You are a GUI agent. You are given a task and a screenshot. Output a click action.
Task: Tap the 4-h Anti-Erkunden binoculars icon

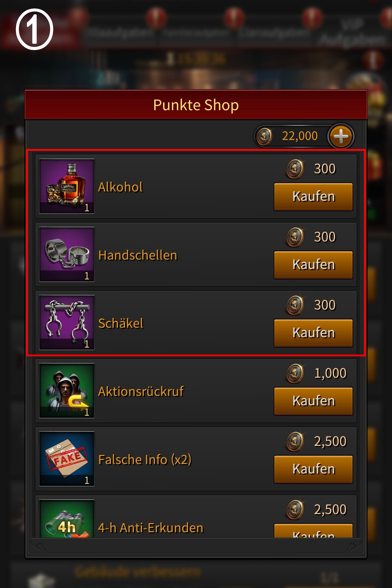coord(67,519)
